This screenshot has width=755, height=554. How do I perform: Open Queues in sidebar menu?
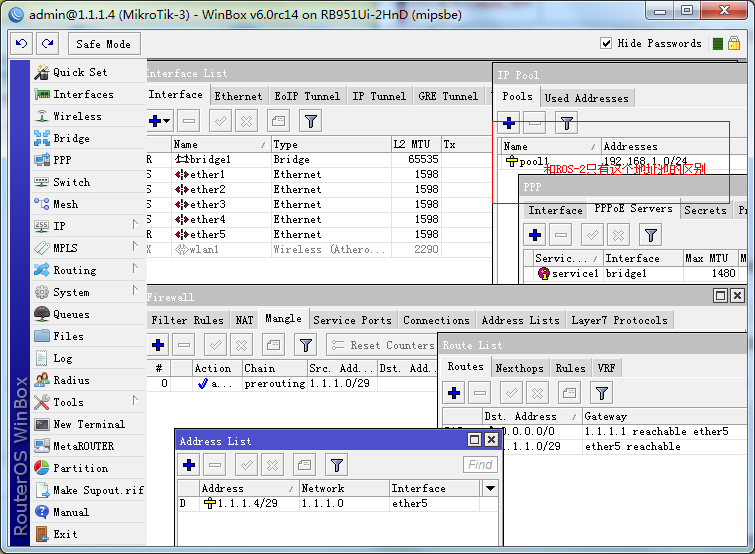pos(89,314)
